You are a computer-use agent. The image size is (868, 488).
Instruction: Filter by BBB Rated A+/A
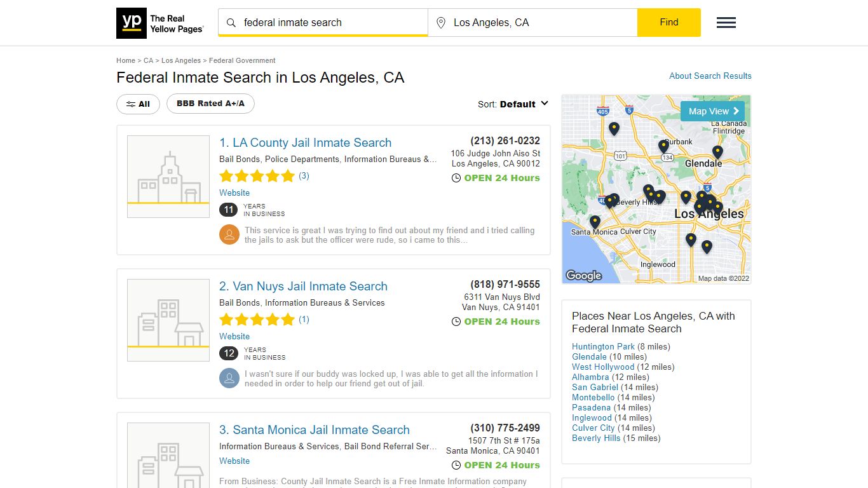[x=210, y=104]
